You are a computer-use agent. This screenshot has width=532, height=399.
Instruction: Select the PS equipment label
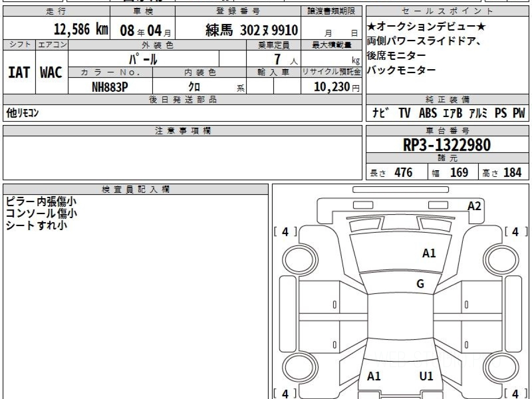[x=501, y=113]
